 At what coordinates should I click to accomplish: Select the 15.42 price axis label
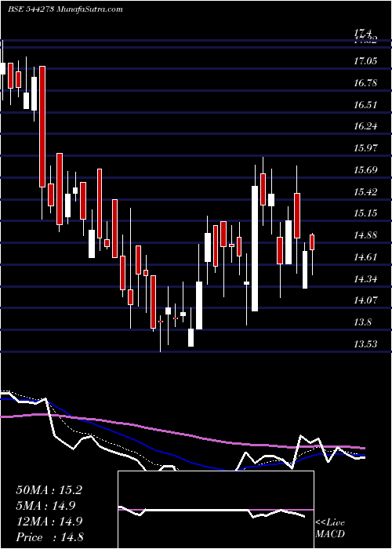point(366,192)
